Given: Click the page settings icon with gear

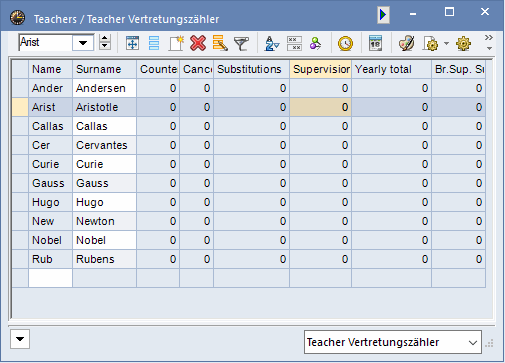Looking at the screenshot, I should pyautogui.click(x=431, y=44).
